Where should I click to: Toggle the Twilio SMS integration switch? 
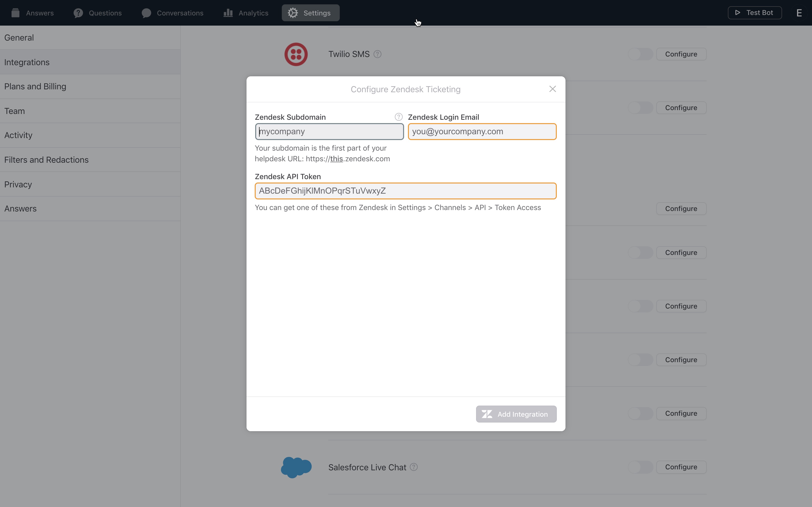click(640, 54)
